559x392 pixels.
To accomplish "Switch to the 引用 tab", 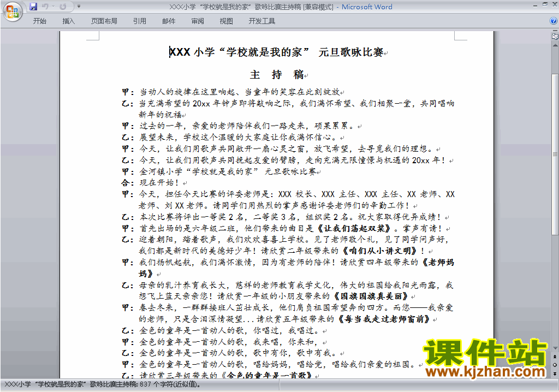I will point(140,21).
